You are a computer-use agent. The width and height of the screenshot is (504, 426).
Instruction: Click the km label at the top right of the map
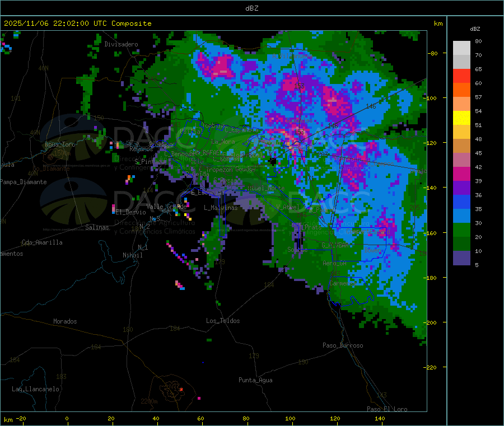coord(438,24)
